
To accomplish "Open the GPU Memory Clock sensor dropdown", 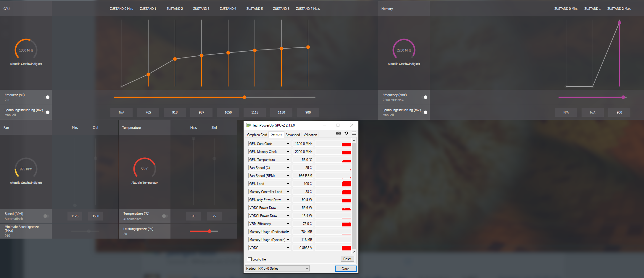I will (x=288, y=152).
